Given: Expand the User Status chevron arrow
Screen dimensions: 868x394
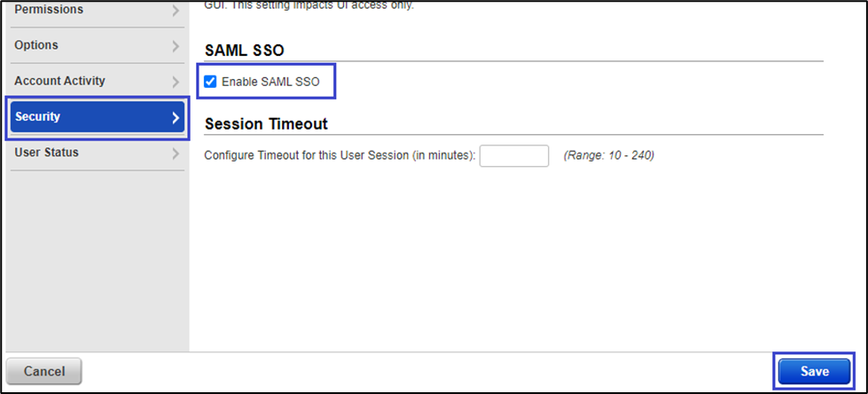Looking at the screenshot, I should click(175, 154).
